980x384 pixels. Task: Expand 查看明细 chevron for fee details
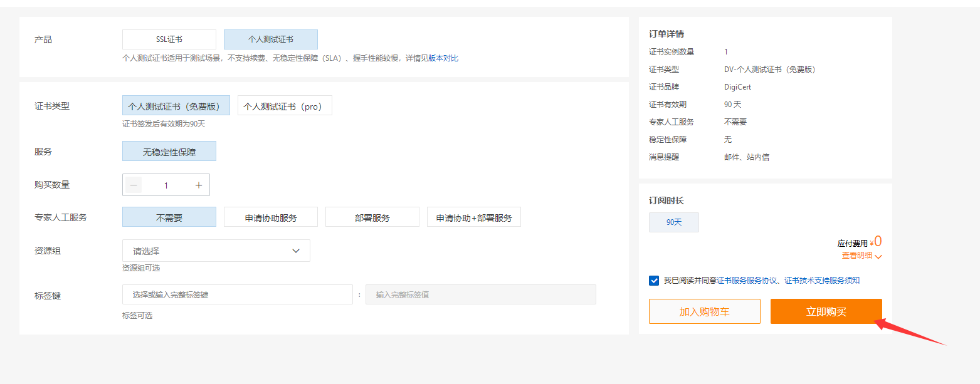tap(878, 256)
